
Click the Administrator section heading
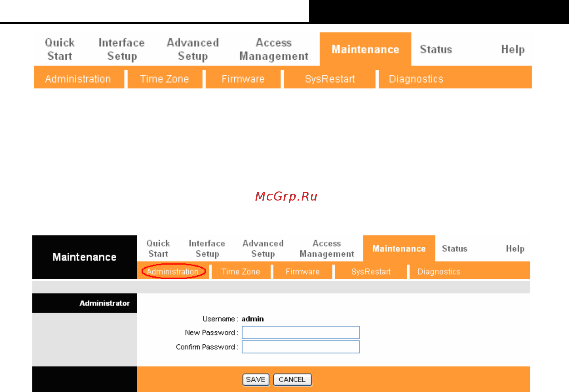click(x=105, y=303)
